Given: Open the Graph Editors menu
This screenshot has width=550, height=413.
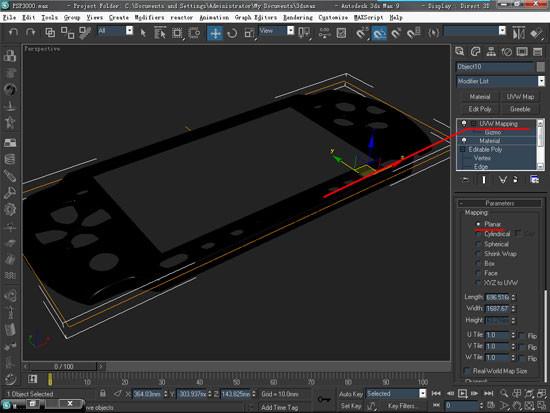Looking at the screenshot, I should coord(256,18).
